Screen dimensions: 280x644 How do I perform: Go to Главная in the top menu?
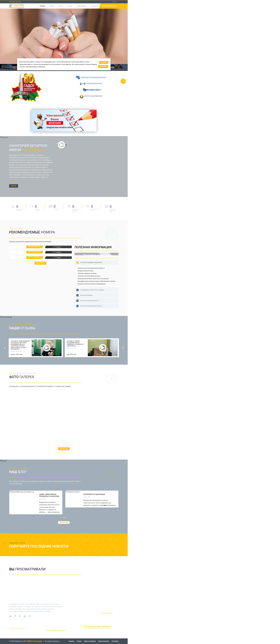(42, 6)
